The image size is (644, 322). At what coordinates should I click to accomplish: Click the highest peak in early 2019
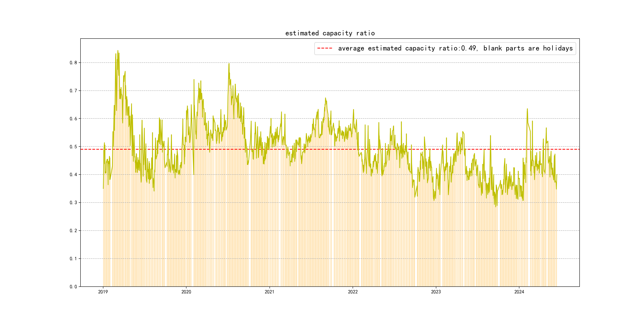118,51
